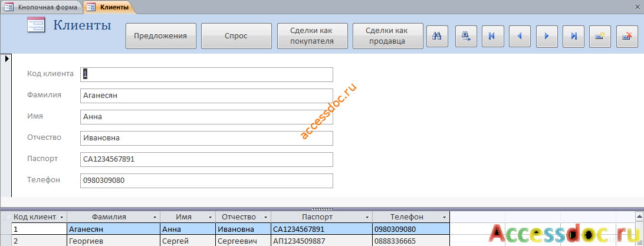The width and height of the screenshot is (644, 246).
Task: Click the Find next record icon
Action: (x=466, y=36)
